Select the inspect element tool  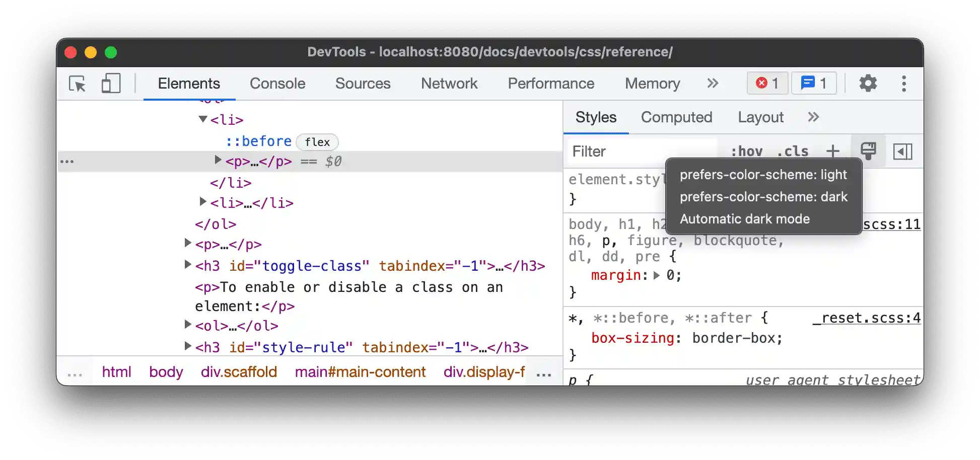click(77, 84)
